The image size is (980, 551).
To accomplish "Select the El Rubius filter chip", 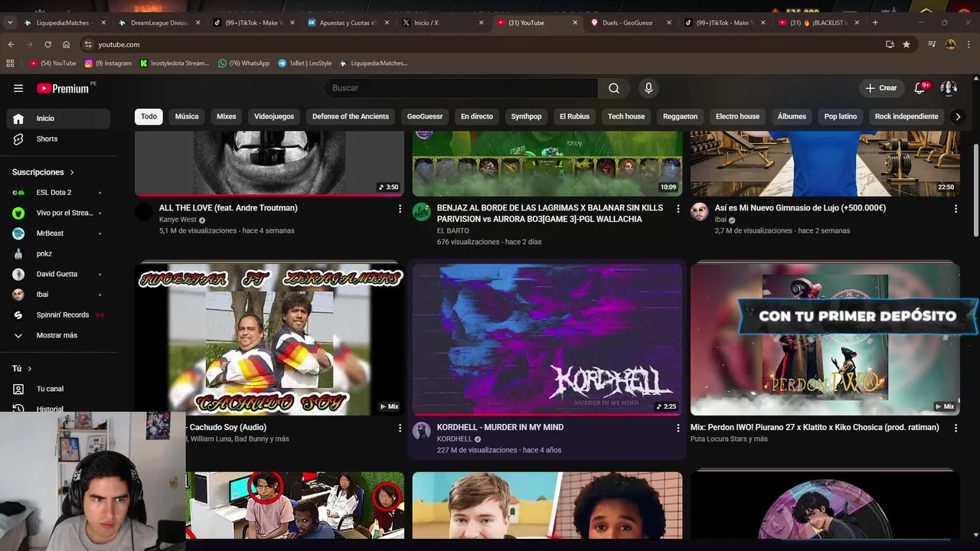I will [574, 116].
